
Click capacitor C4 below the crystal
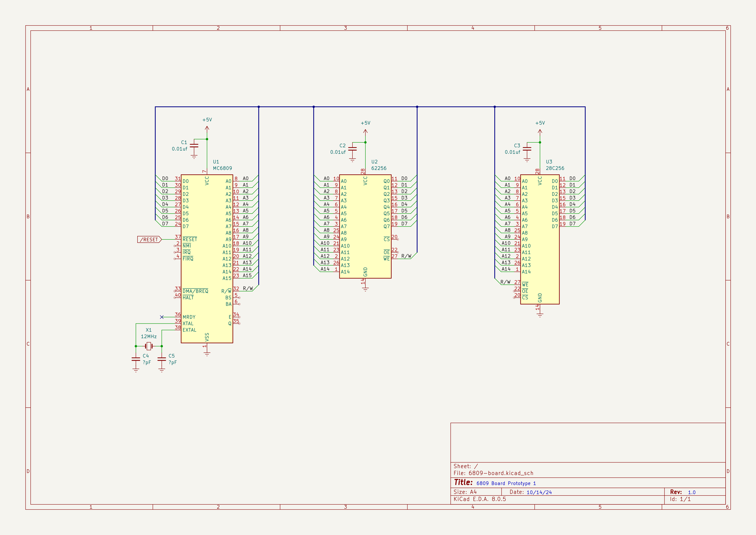136,359
